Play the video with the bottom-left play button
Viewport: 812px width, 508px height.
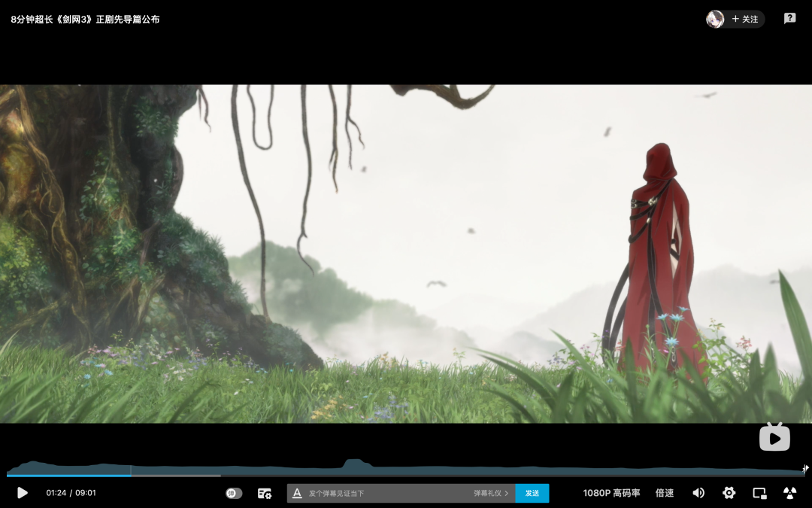coord(22,493)
